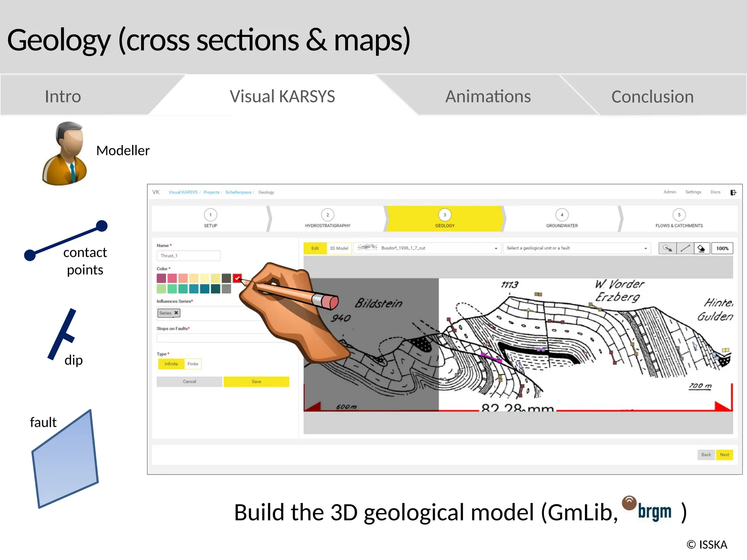Pick the dark teal color swatch
The height and width of the screenshot is (560, 747).
pyautogui.click(x=216, y=289)
